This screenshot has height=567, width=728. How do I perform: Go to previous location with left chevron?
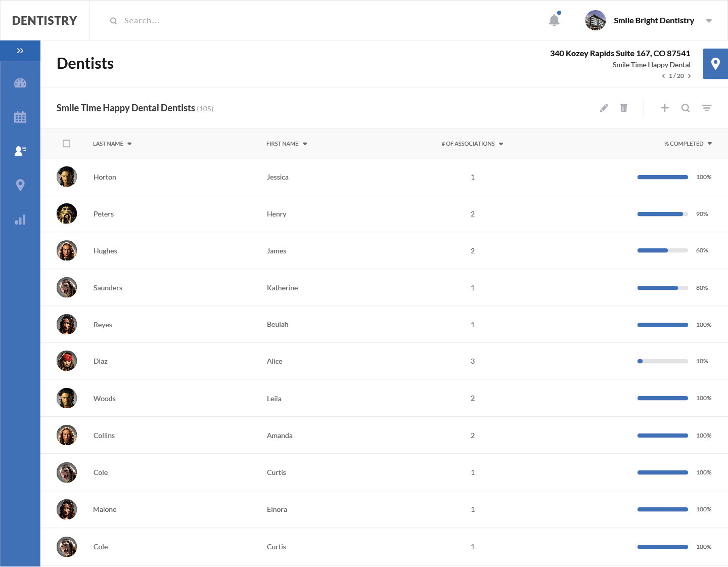coord(663,76)
